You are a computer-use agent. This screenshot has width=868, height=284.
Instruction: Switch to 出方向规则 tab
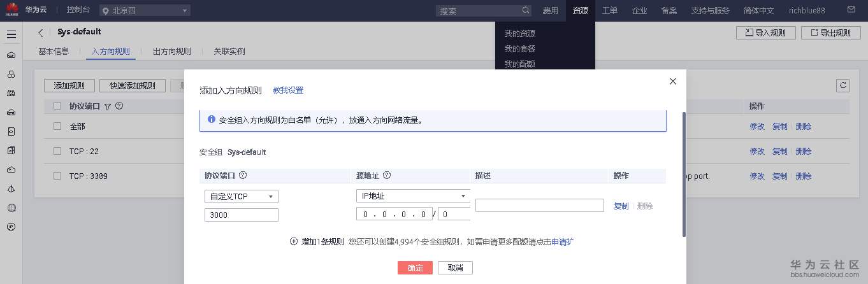coord(171,51)
